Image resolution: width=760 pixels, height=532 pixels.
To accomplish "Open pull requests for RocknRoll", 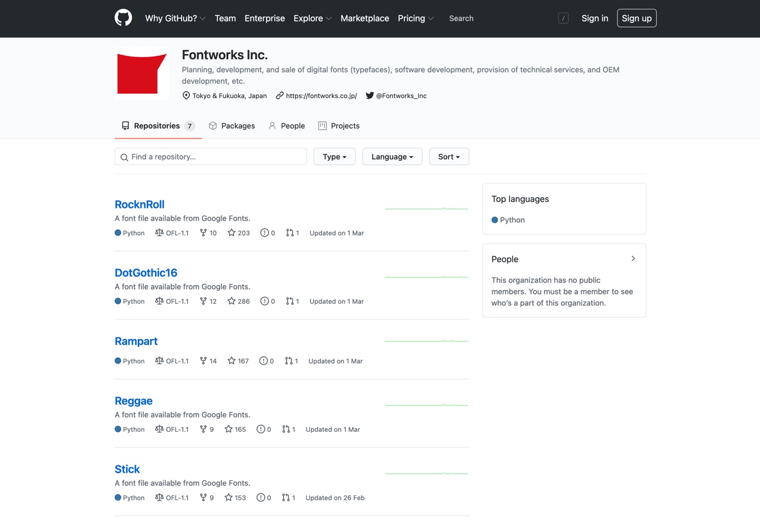I will tap(292, 233).
